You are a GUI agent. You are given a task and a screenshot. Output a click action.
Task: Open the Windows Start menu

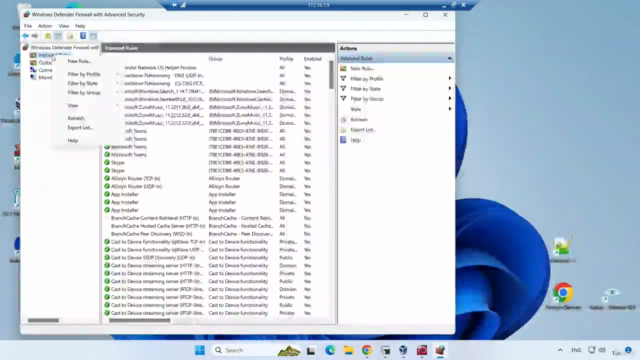point(200,350)
